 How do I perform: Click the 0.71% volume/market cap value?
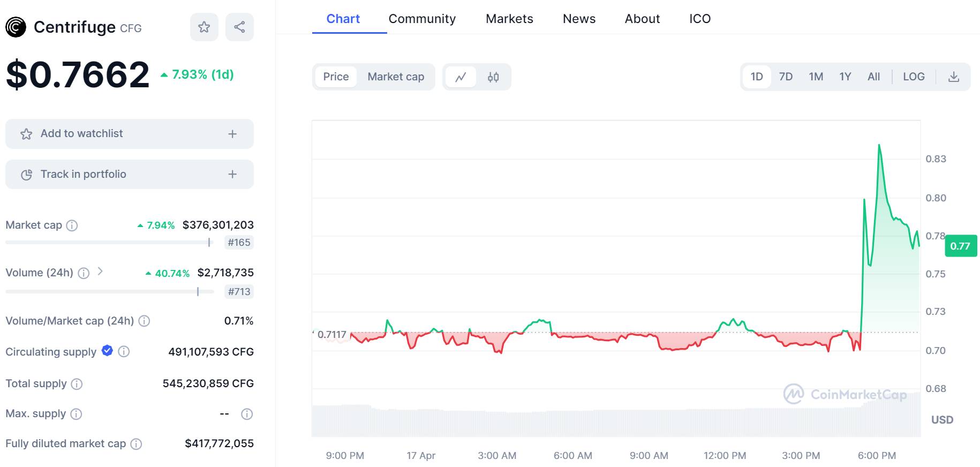tap(239, 321)
